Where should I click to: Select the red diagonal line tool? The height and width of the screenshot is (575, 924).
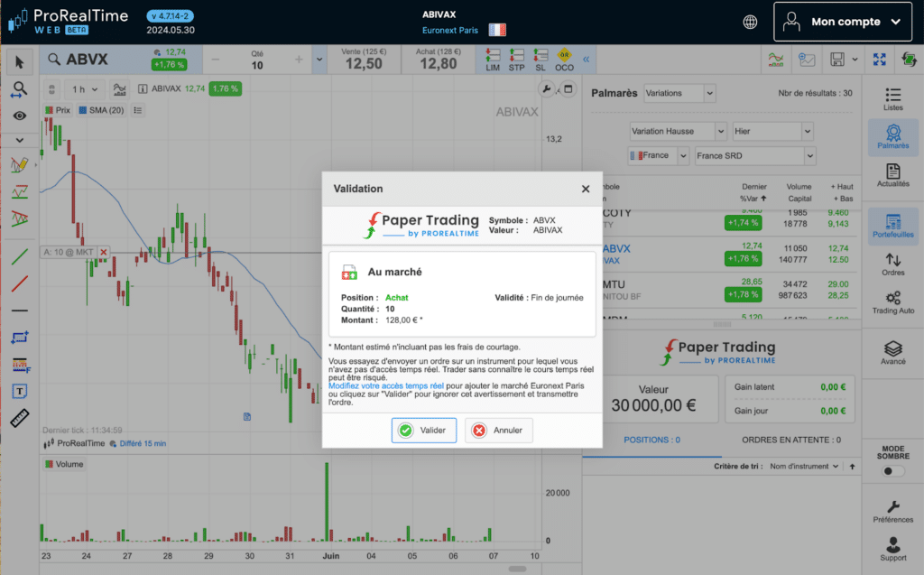click(x=20, y=283)
